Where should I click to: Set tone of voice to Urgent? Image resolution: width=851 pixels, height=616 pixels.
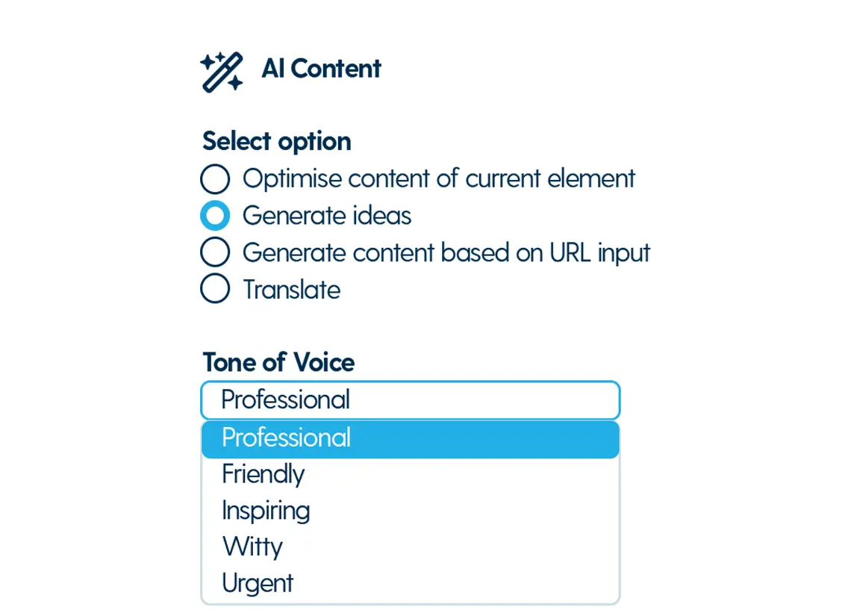tap(258, 583)
